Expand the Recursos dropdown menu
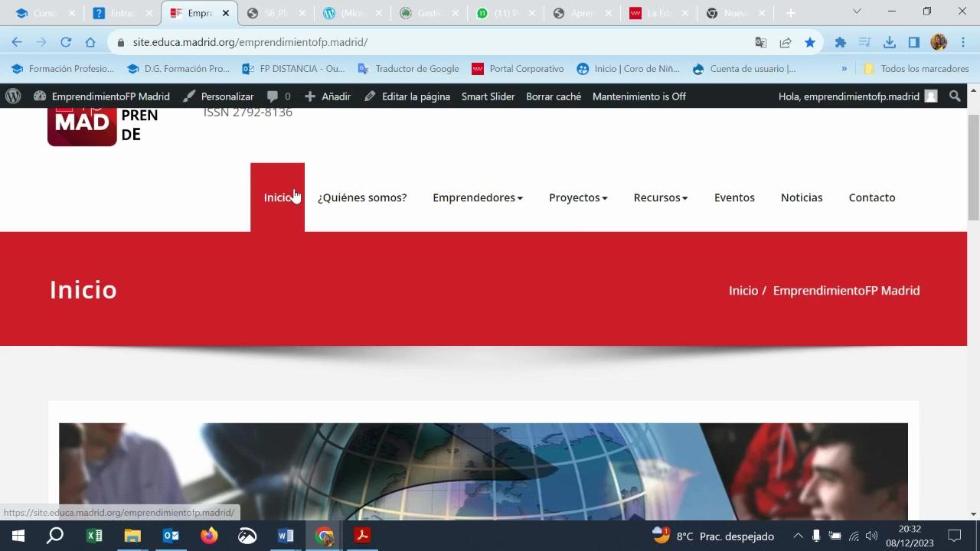Screen dimensions: 980x551 coord(661,197)
